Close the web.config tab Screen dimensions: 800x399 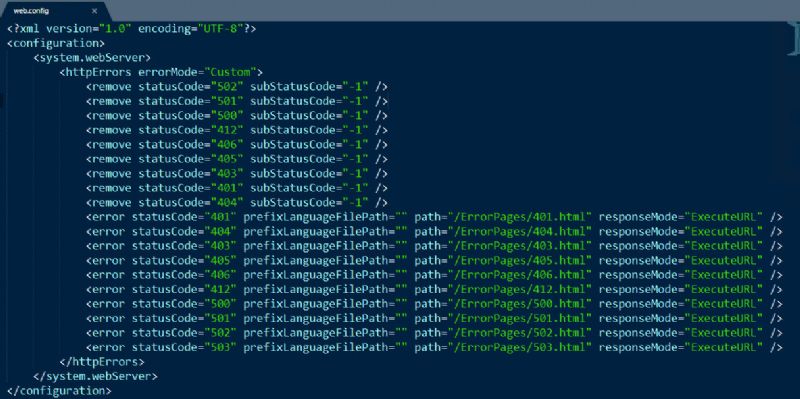click(94, 11)
